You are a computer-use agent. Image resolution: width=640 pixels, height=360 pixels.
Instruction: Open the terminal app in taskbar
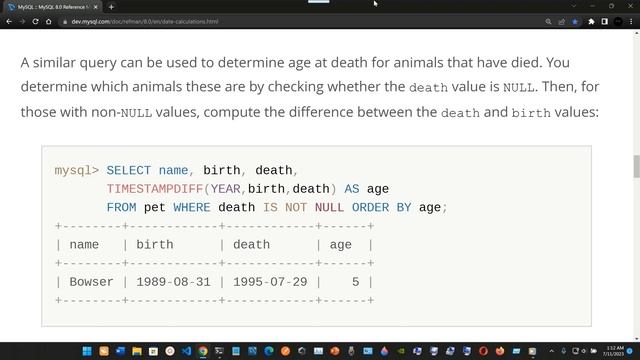pyautogui.click(x=219, y=351)
